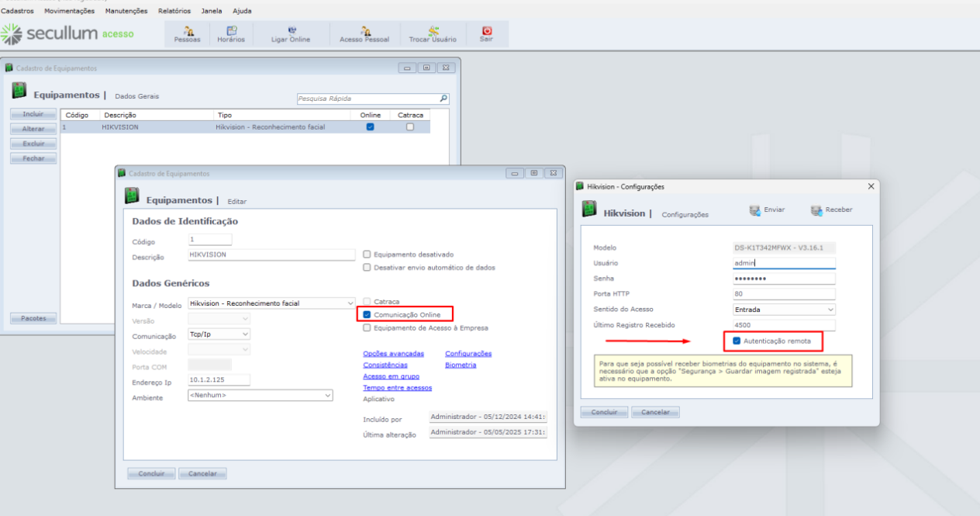Expand the Marca / Modelo dropdown
Viewport: 980px width, 516px height.
pos(350,303)
